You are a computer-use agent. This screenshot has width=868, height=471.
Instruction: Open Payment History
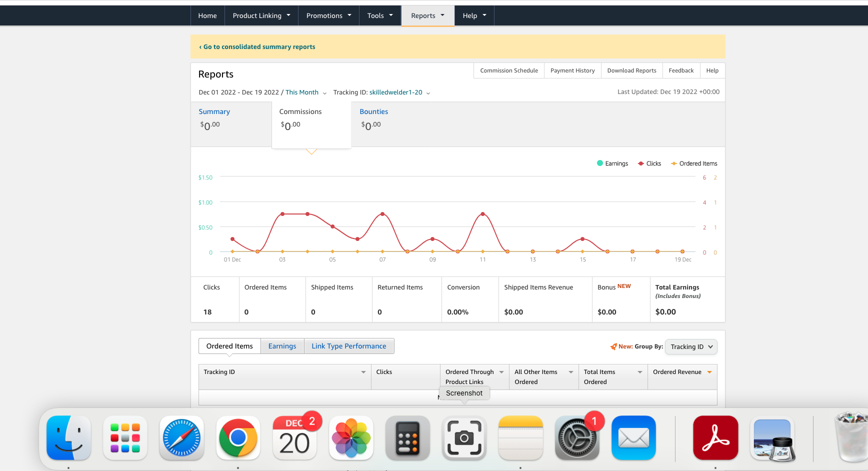(x=572, y=70)
